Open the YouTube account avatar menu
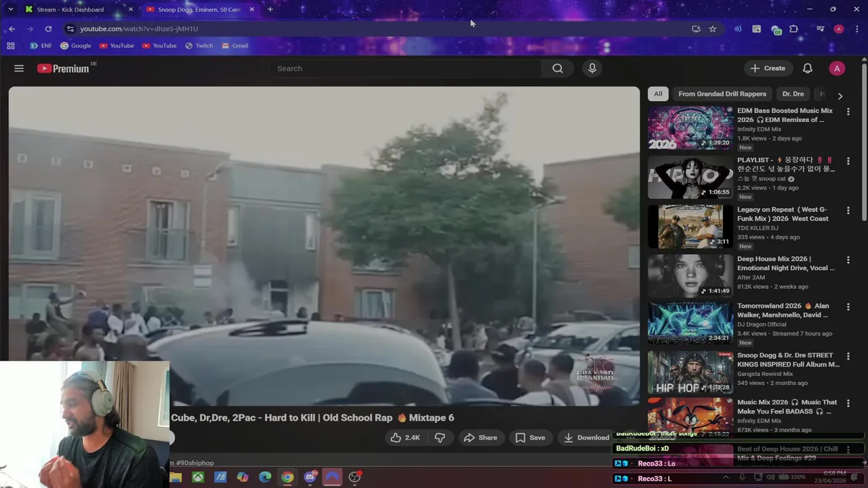Screen dimensions: 868x488 [837, 68]
